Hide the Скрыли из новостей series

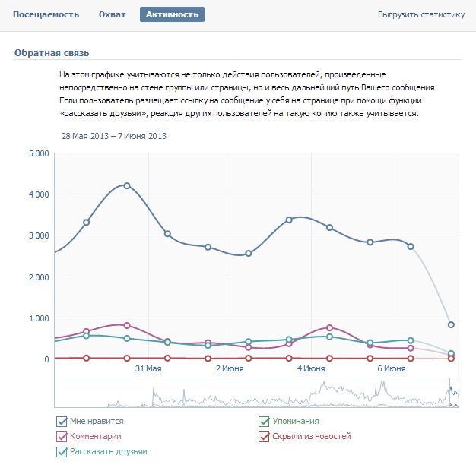(x=264, y=436)
